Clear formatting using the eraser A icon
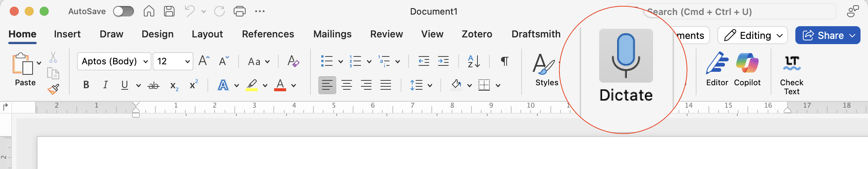 pyautogui.click(x=293, y=61)
